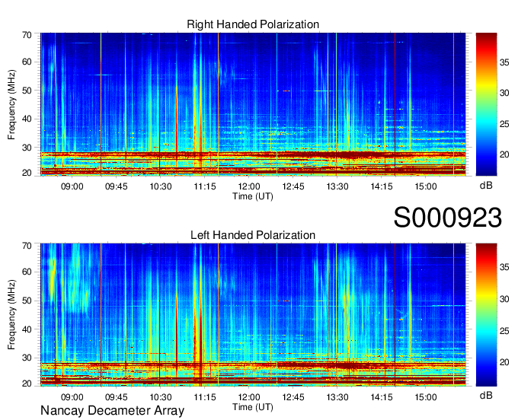Click the 30 value on upper color bar
The width and height of the screenshot is (518, 420).
click(504, 93)
